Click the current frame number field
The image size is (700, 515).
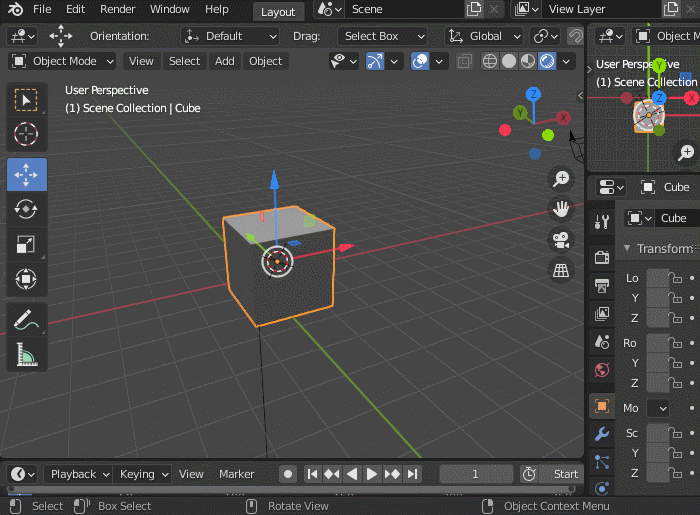(475, 474)
